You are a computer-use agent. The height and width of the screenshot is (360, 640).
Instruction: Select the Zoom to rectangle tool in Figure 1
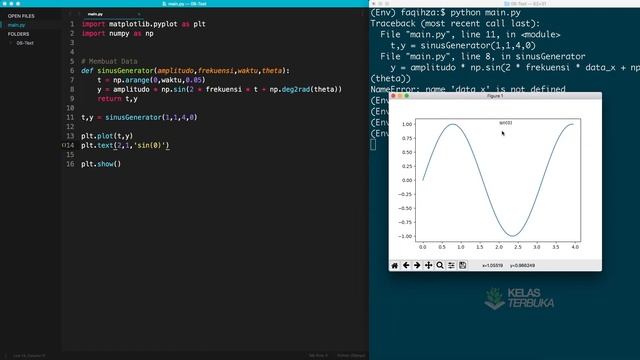(440, 265)
